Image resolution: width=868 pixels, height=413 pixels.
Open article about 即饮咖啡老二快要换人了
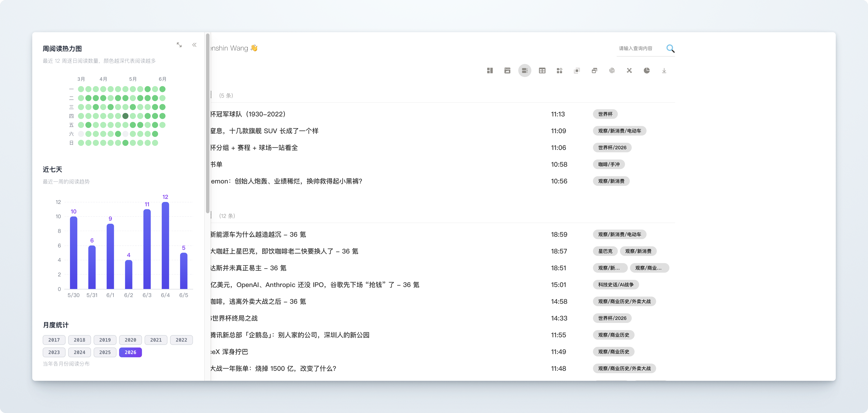(284, 251)
